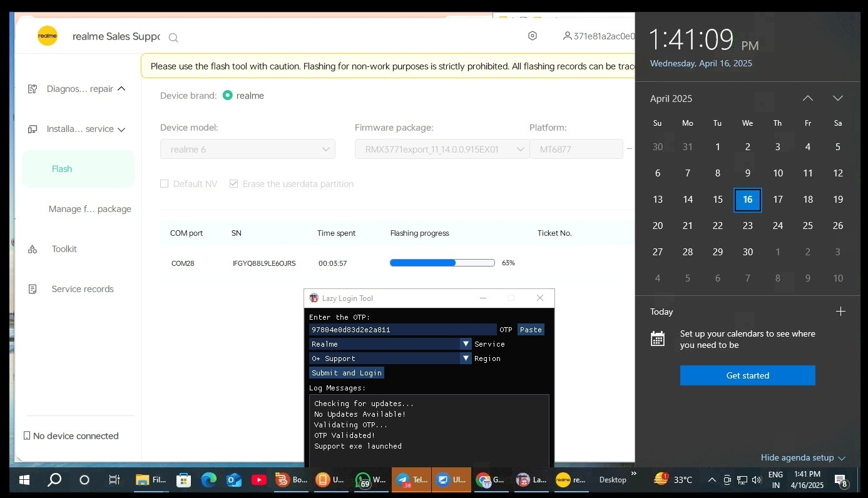
Task: Enable the Default NV checkbox
Action: pos(165,184)
